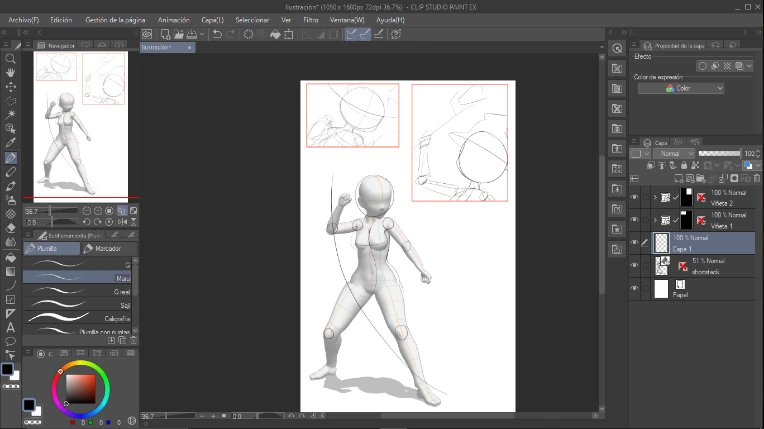The height and width of the screenshot is (429, 764).
Task: Hide the Viñeta 2 layer
Action: point(634,197)
